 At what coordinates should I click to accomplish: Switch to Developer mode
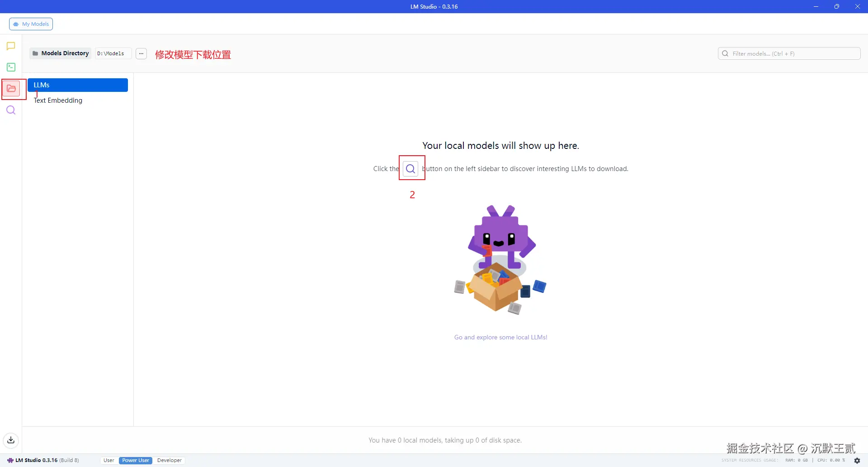[170, 460]
